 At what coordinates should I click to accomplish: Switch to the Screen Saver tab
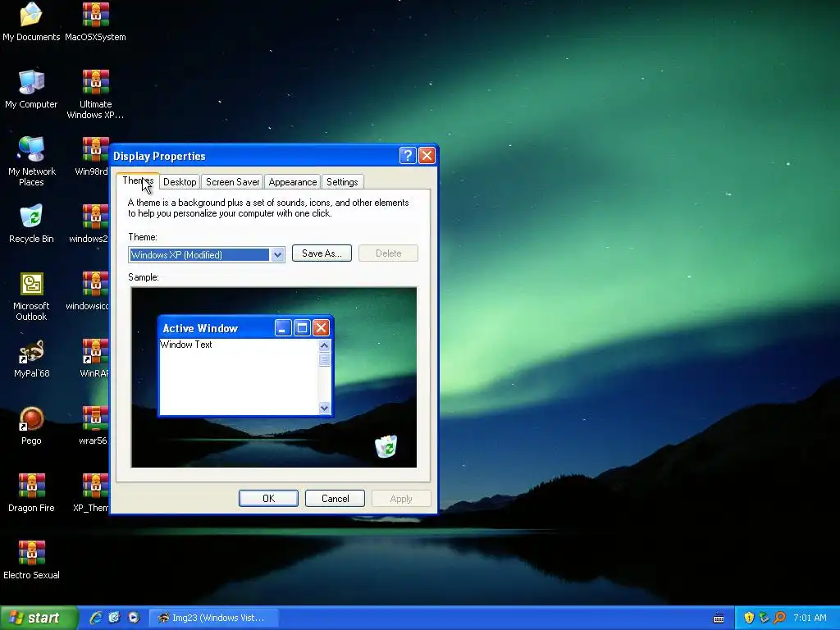pyautogui.click(x=232, y=182)
